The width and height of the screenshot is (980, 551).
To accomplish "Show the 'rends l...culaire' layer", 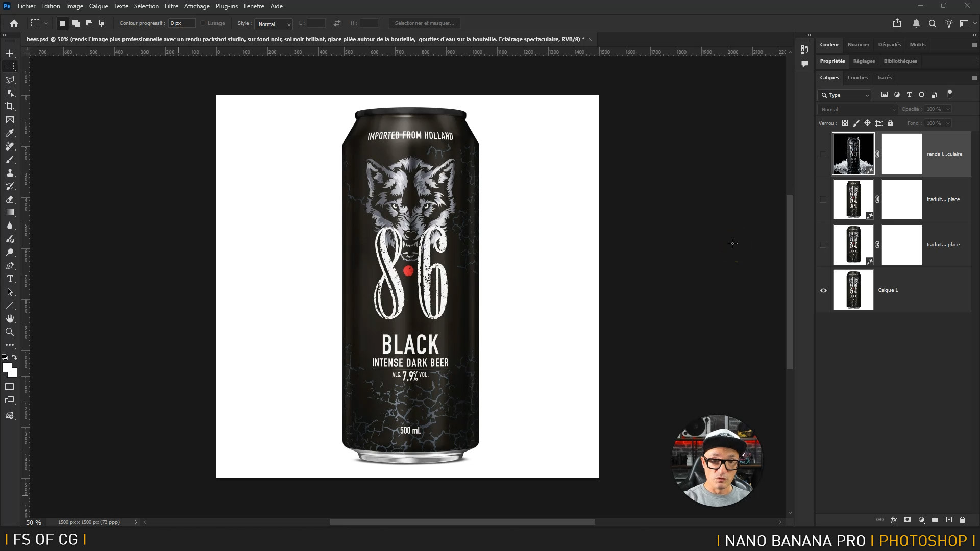I will point(823,154).
